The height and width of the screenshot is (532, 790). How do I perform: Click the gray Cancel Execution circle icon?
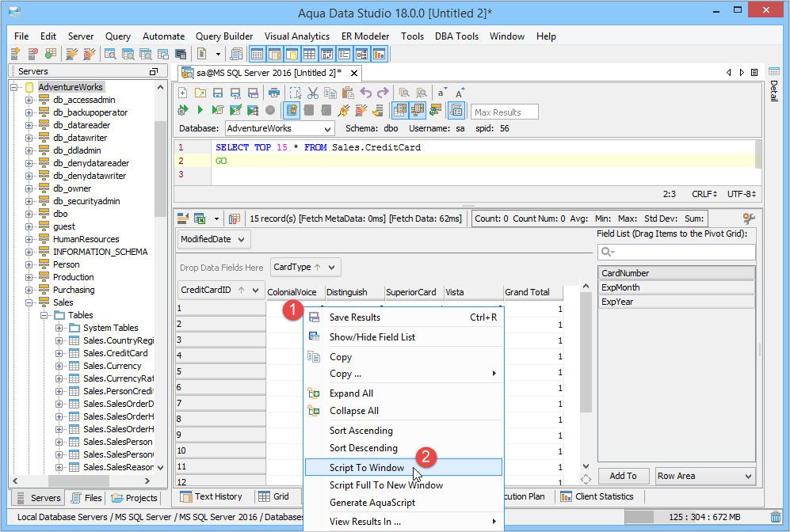[270, 110]
